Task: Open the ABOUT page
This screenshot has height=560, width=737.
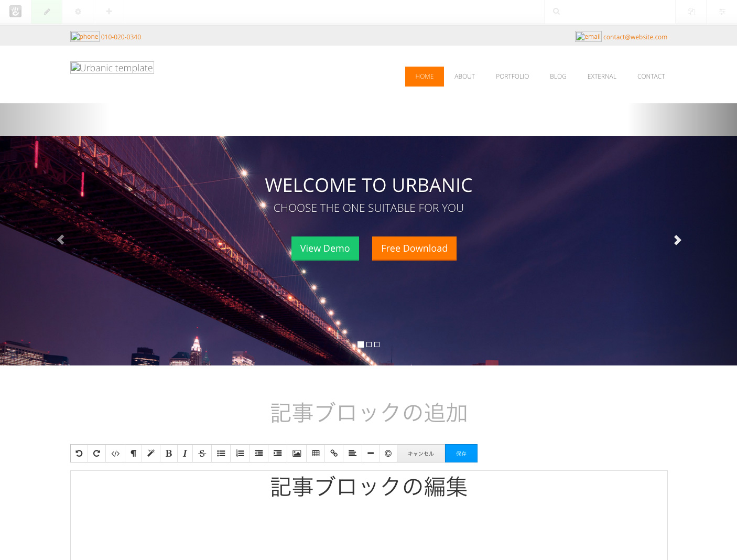Action: [464, 77]
